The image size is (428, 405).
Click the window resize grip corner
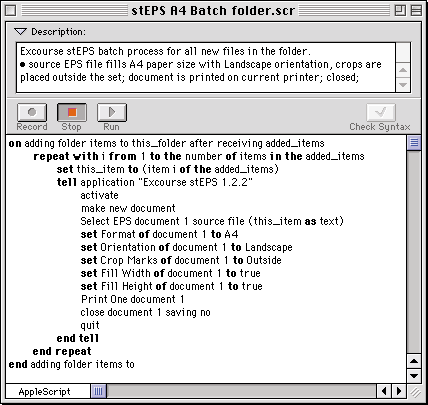(x=415, y=392)
